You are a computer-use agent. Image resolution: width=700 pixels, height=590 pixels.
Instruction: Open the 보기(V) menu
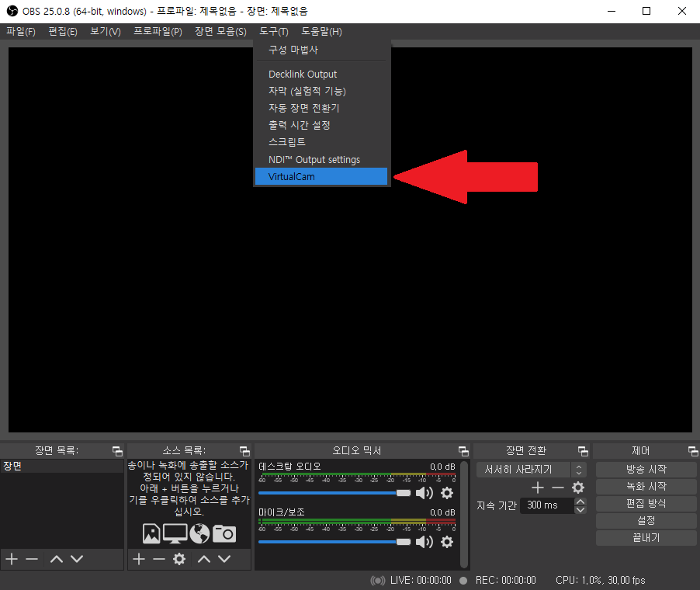(x=106, y=32)
